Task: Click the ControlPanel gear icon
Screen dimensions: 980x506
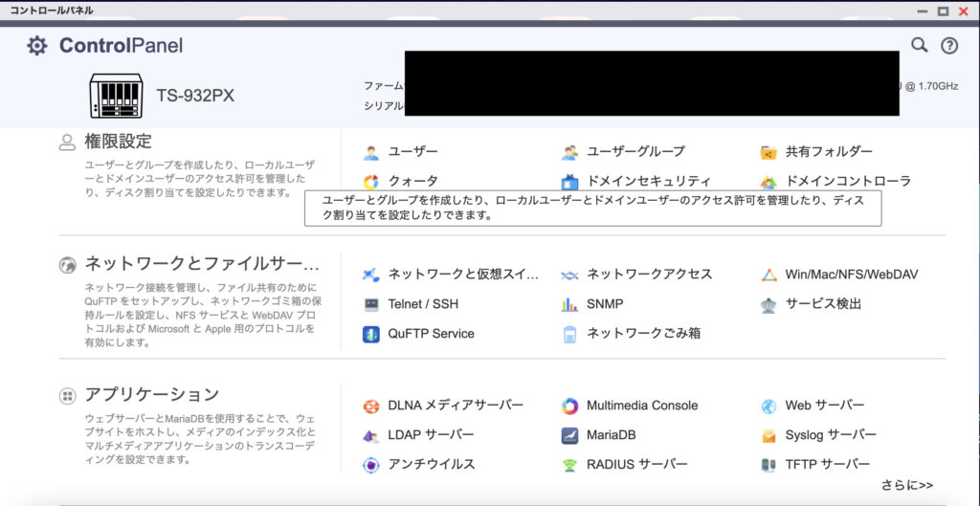Action: [37, 46]
